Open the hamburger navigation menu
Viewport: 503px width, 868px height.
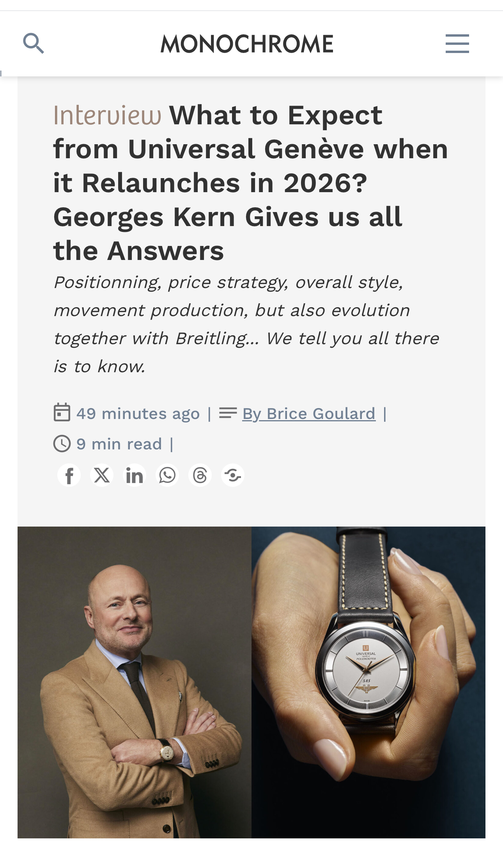[457, 43]
